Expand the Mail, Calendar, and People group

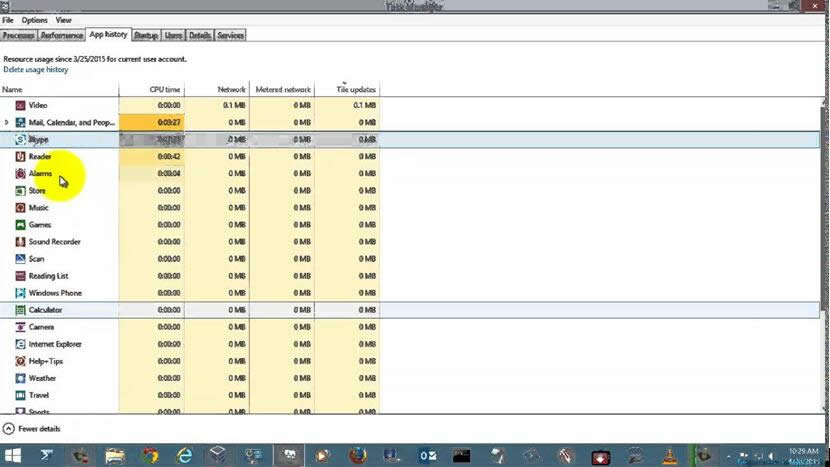tap(7, 122)
